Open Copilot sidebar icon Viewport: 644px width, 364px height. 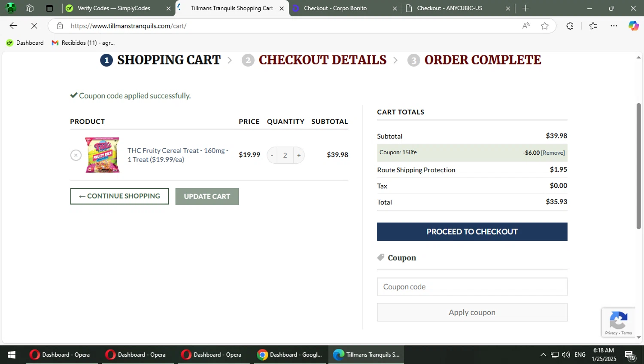coord(634,26)
